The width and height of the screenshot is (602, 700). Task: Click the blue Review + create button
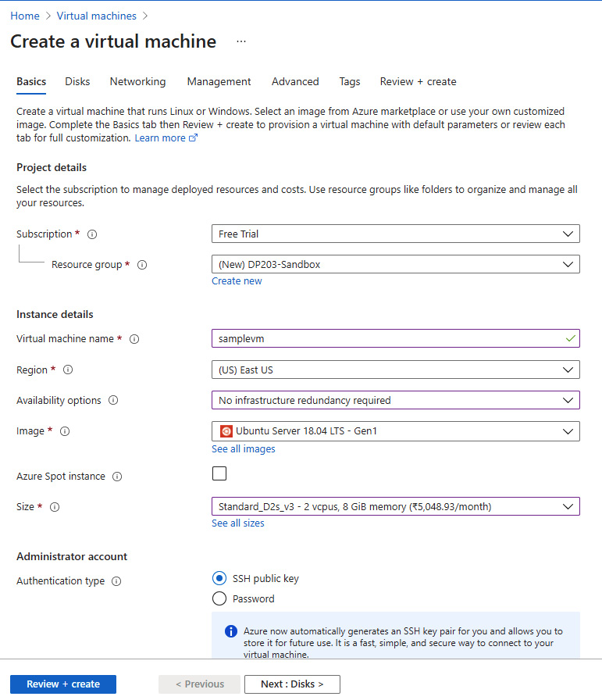(x=63, y=684)
